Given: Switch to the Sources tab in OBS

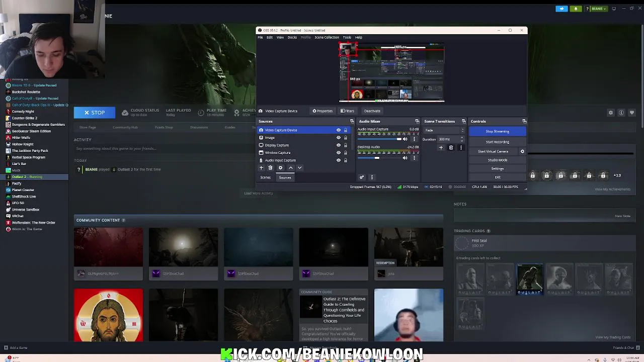Looking at the screenshot, I should pyautogui.click(x=285, y=177).
